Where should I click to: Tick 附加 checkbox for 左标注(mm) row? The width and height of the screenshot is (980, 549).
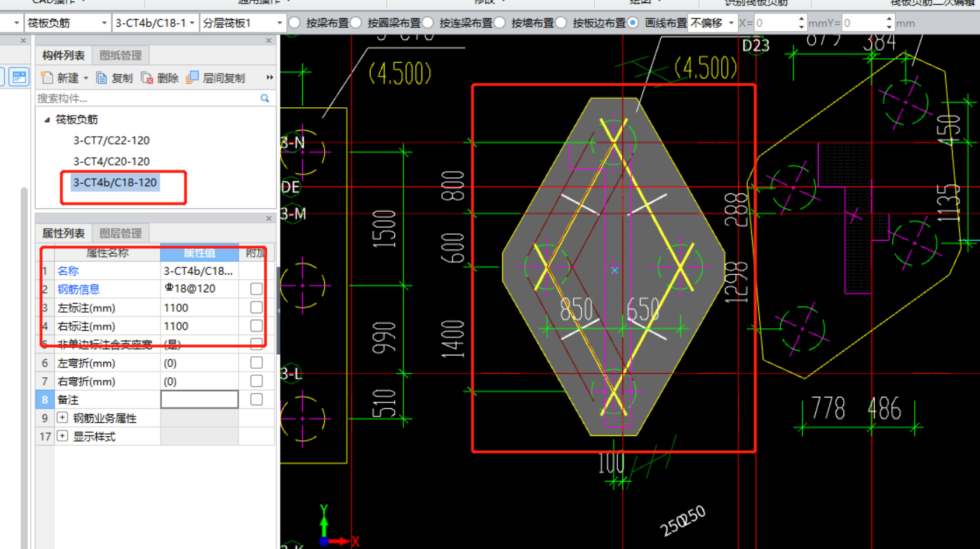coord(257,307)
